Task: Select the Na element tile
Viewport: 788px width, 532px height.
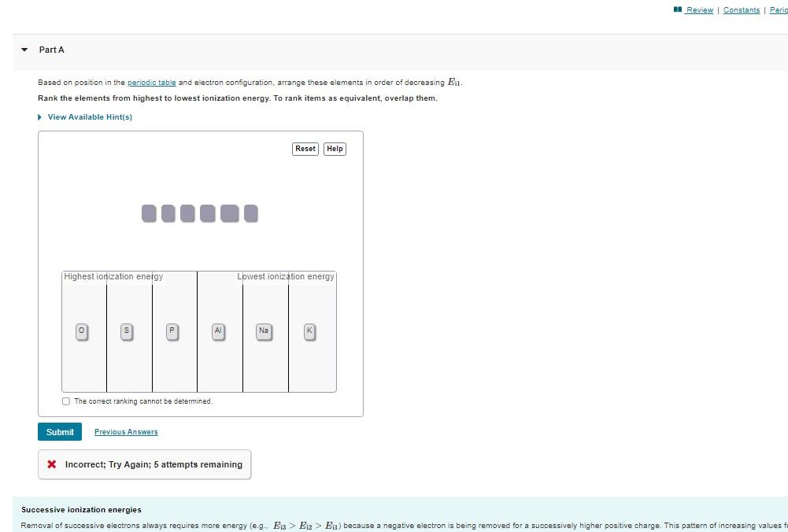Action: coord(264,331)
